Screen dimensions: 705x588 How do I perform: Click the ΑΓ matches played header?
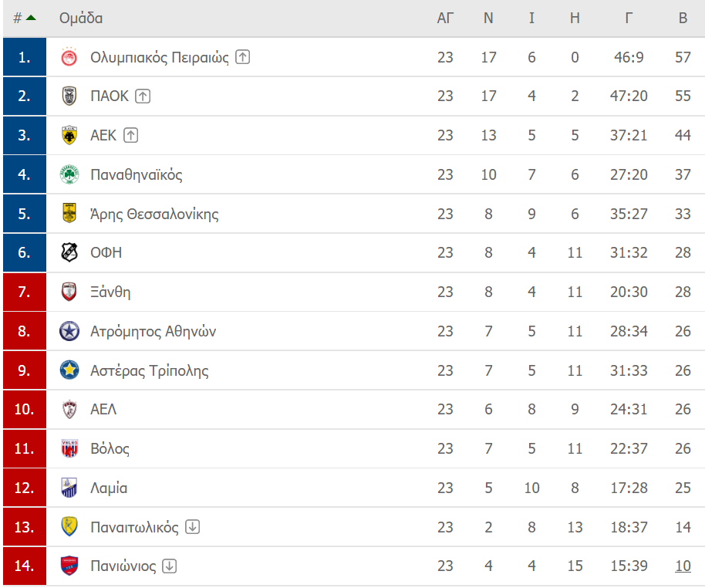(445, 18)
